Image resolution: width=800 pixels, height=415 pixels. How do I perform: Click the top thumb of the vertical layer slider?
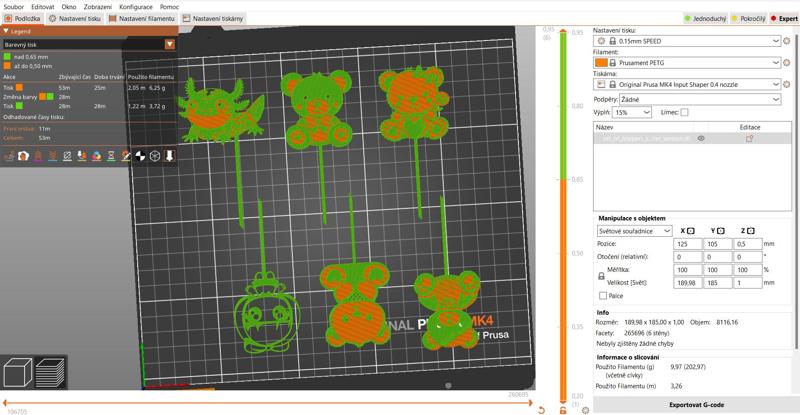click(x=563, y=32)
